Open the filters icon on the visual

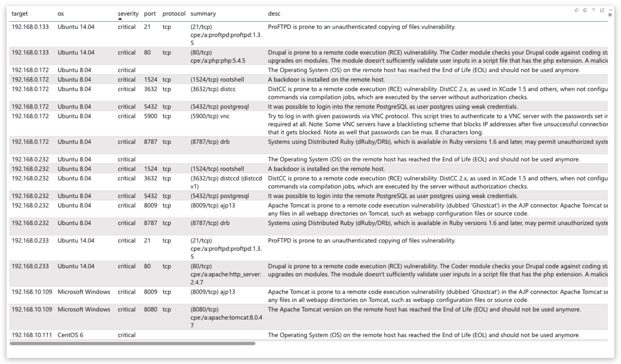[593, 10]
